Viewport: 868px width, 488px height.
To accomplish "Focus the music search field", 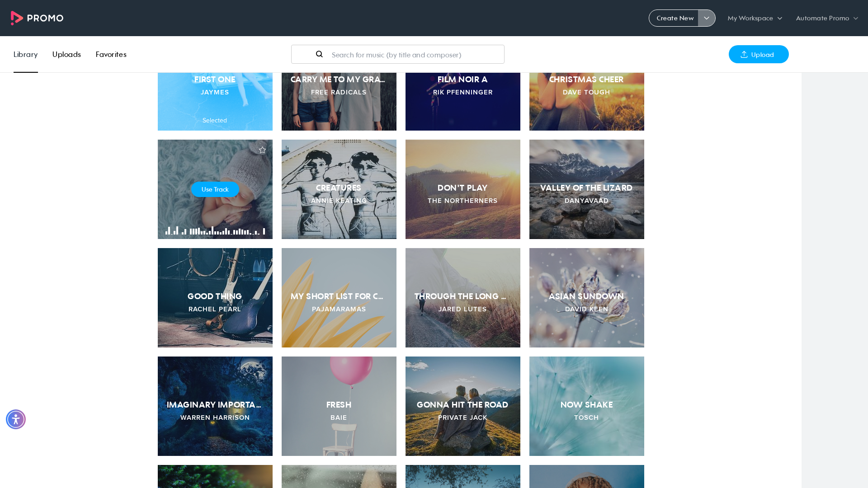I will pyautogui.click(x=398, y=54).
